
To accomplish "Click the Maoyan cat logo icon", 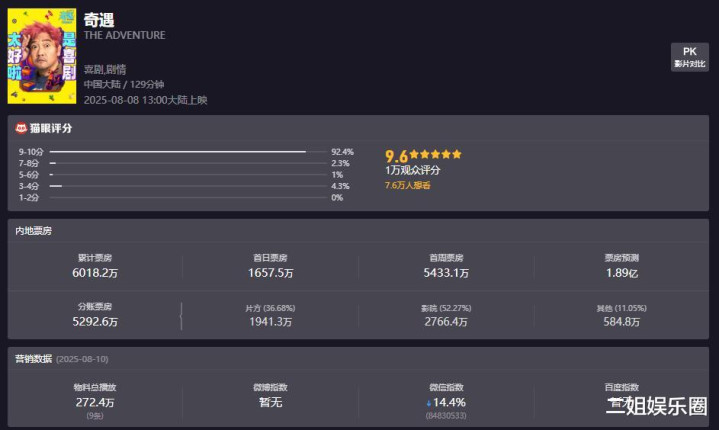I will coord(21,128).
